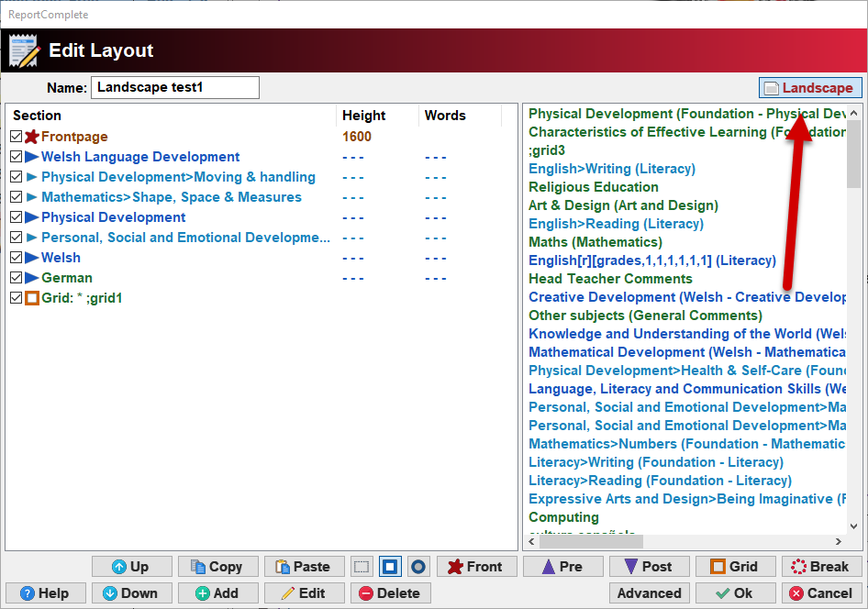Click the Up button
Viewport: 868px width, 609px height.
(x=132, y=567)
